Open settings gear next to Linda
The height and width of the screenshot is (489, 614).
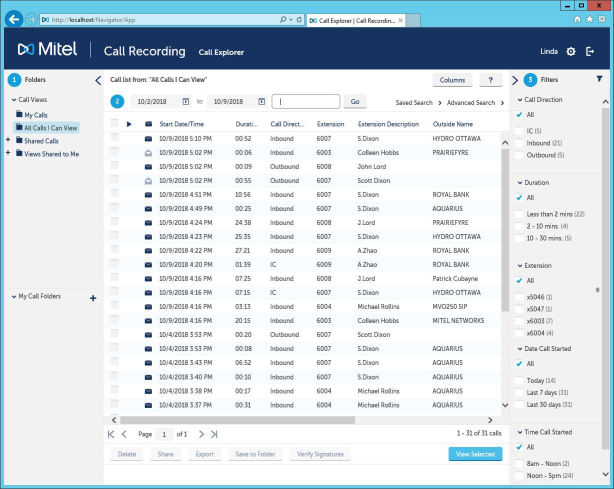pyautogui.click(x=571, y=51)
